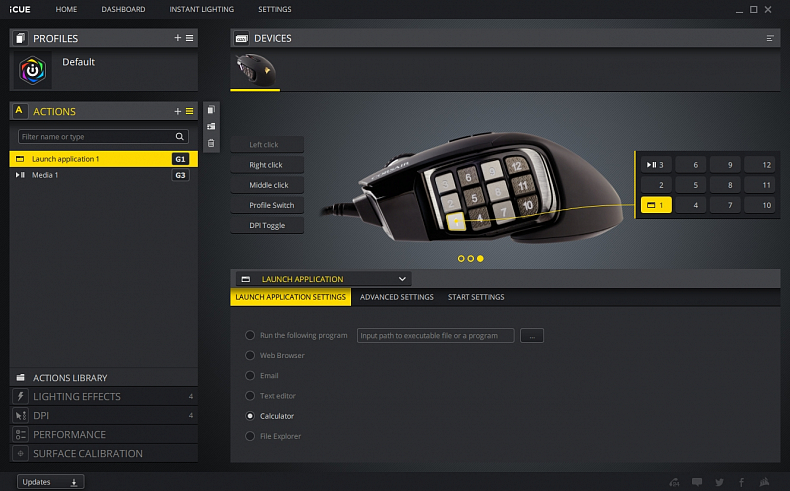
Task: Click the middle import icon beside Actions
Action: (211, 126)
